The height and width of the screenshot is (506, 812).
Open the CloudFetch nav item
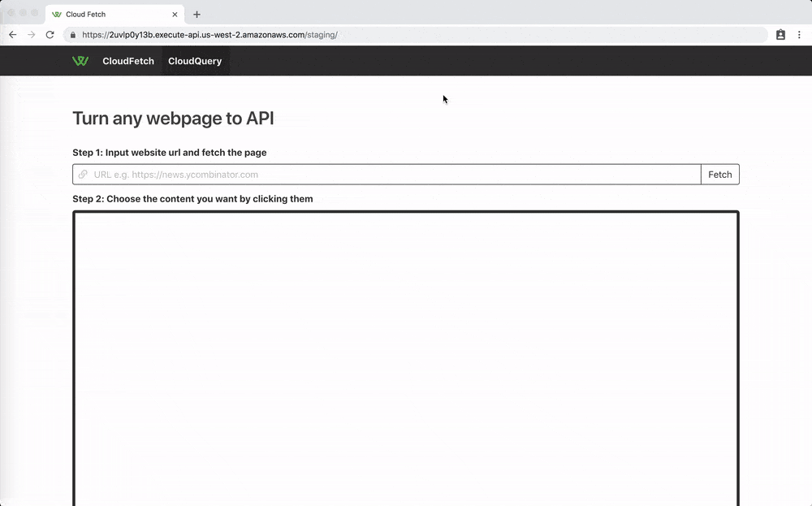click(128, 61)
